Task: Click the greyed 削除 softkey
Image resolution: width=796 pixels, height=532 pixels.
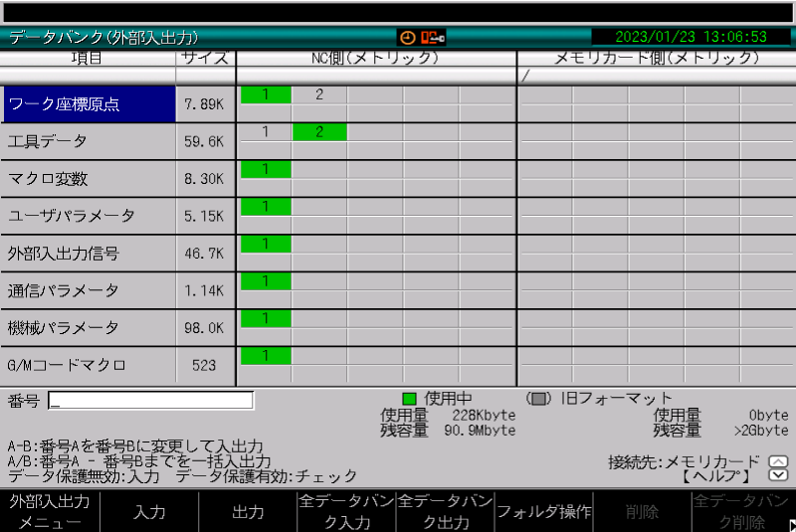Action: (642, 511)
